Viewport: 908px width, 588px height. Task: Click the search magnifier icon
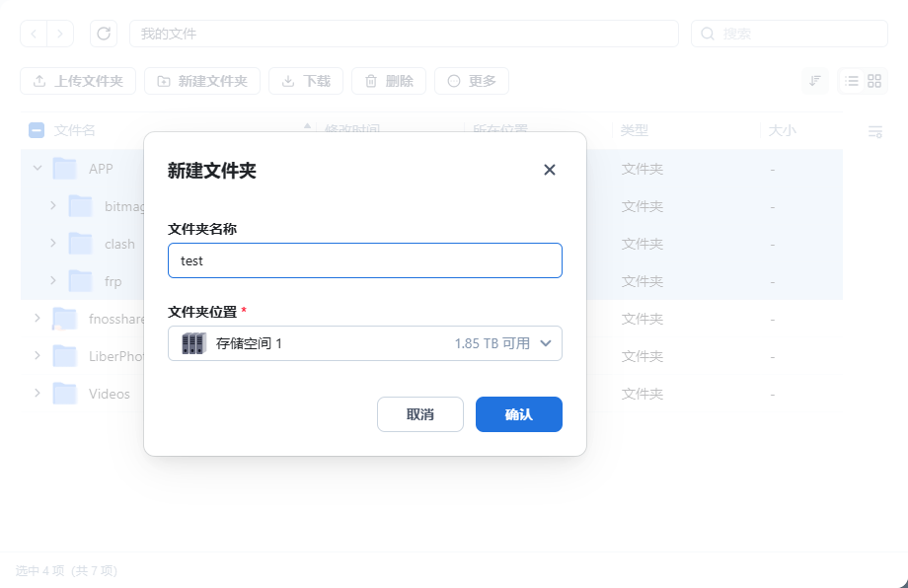coord(708,34)
